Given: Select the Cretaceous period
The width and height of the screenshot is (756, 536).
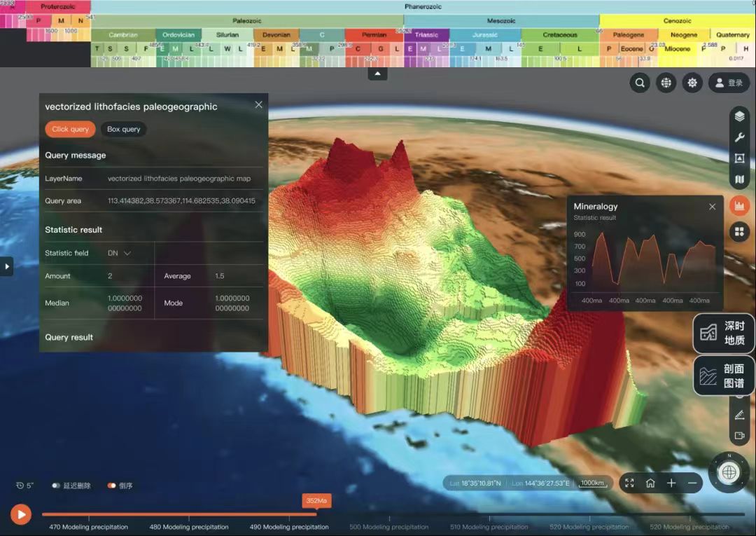Looking at the screenshot, I should click(x=560, y=35).
